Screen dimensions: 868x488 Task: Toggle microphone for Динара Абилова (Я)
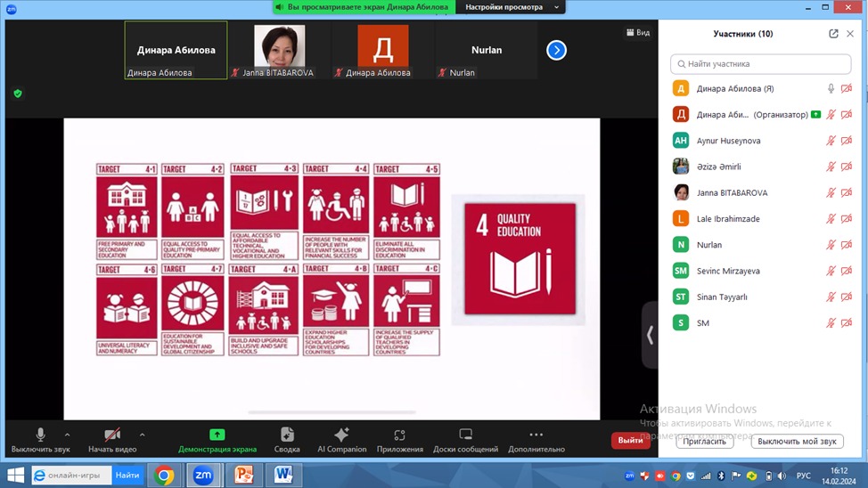tap(831, 88)
